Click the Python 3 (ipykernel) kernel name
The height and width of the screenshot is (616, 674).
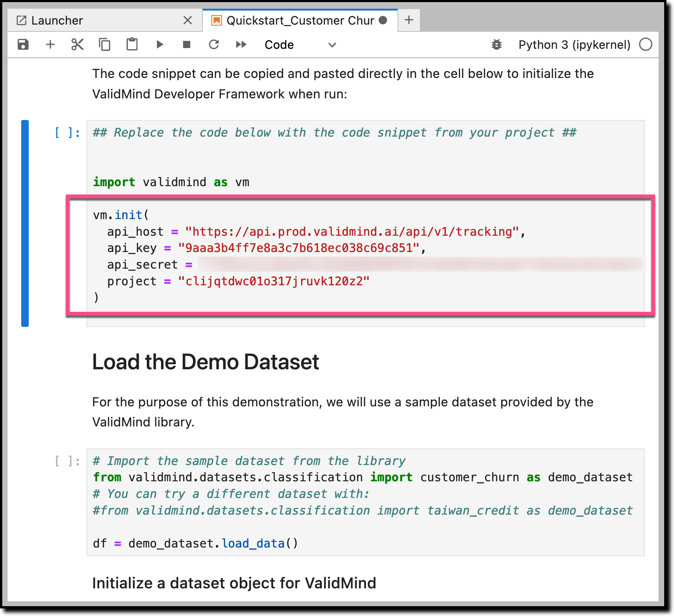pyautogui.click(x=574, y=45)
